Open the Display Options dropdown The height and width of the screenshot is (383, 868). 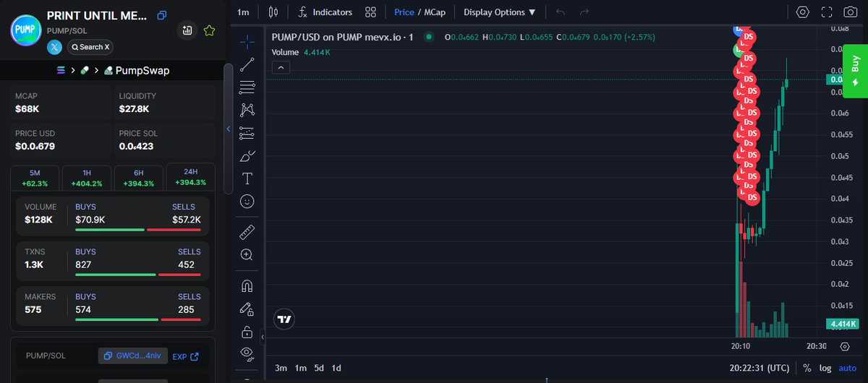coord(500,12)
